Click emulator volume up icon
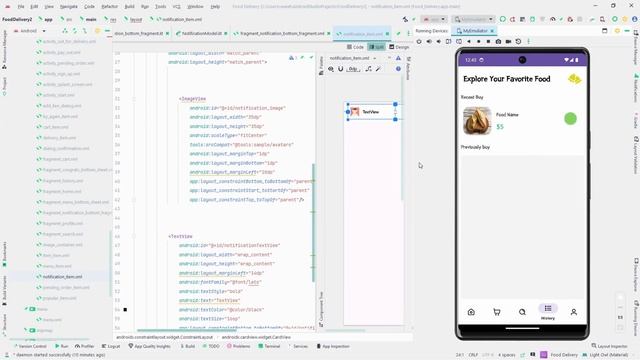Screen dimensions: 640x360 pyautogui.click(x=429, y=41)
